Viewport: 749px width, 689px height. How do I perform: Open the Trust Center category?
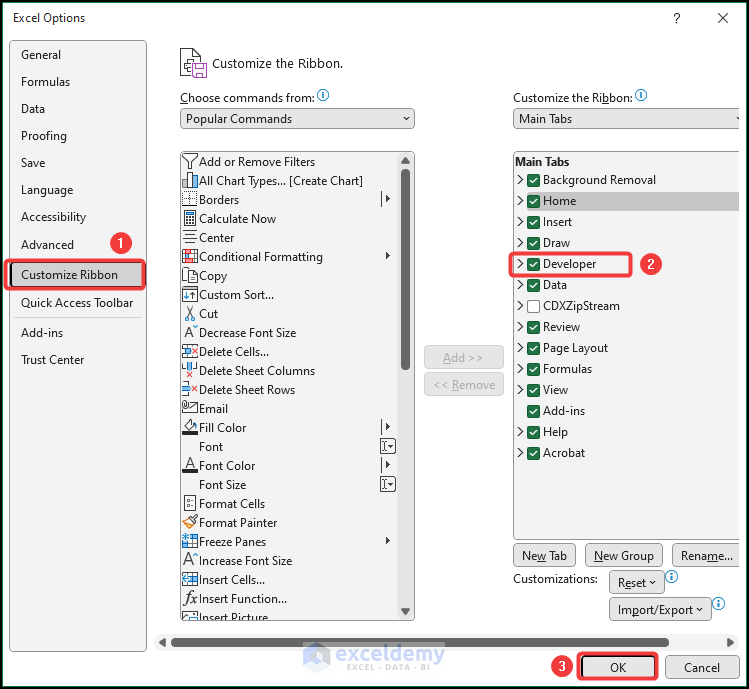coord(77,360)
